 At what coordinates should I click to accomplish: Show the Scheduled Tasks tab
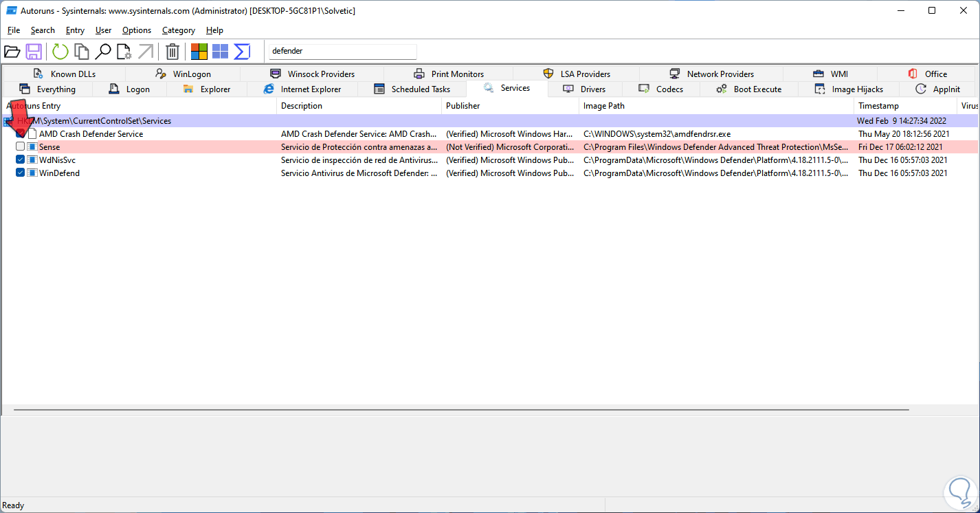412,89
